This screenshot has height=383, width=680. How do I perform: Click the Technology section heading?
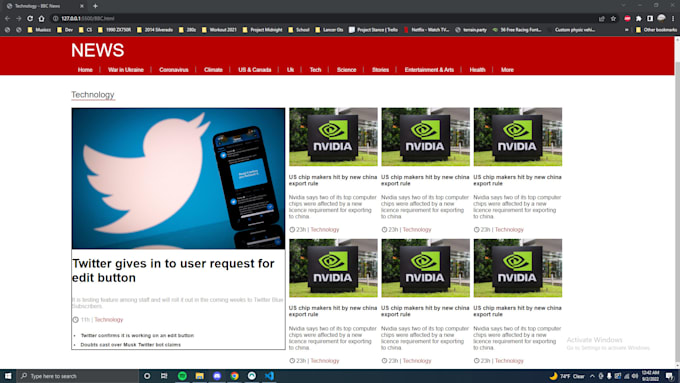pos(93,95)
